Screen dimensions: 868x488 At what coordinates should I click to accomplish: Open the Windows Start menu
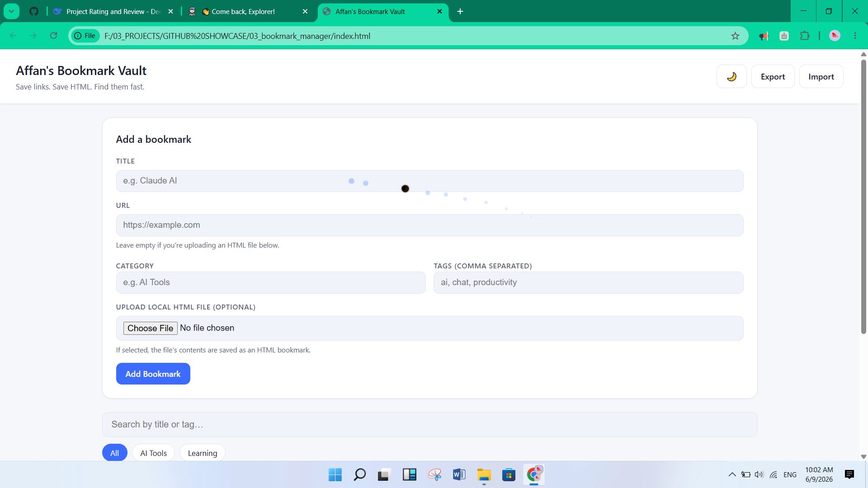point(335,474)
